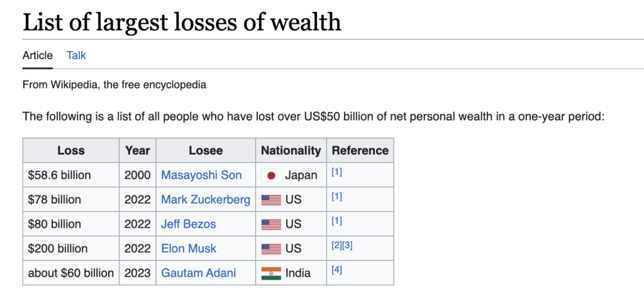Open reference [4] for Gautam Adani
The width and height of the screenshot is (644, 293).
click(336, 270)
